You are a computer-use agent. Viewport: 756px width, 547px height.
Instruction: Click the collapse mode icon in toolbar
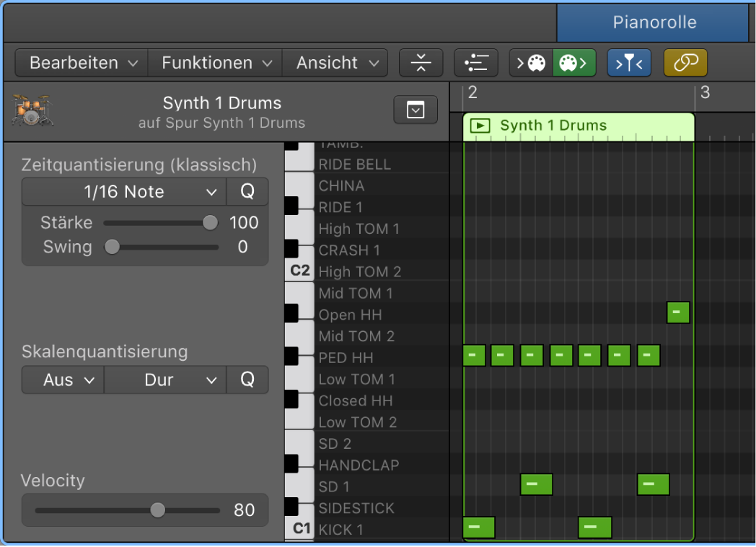[x=421, y=63]
